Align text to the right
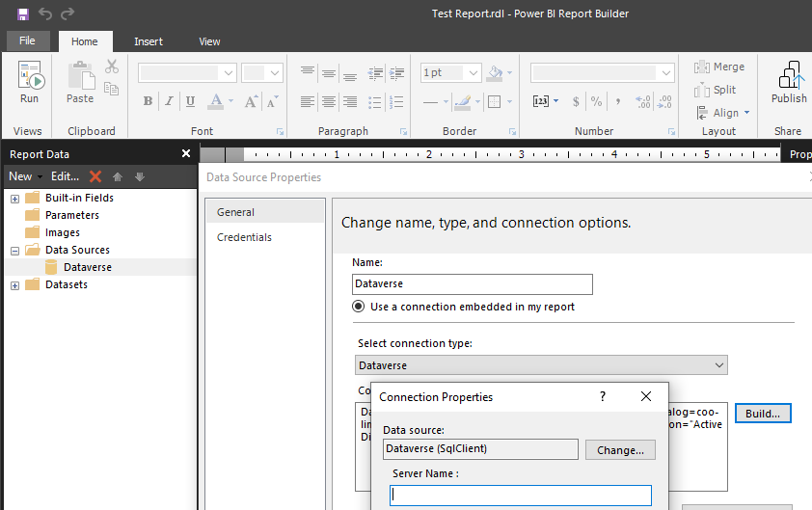 (351, 101)
